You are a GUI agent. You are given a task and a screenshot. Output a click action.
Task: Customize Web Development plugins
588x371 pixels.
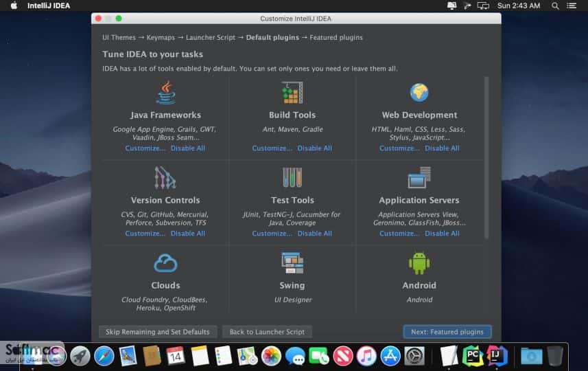(399, 148)
